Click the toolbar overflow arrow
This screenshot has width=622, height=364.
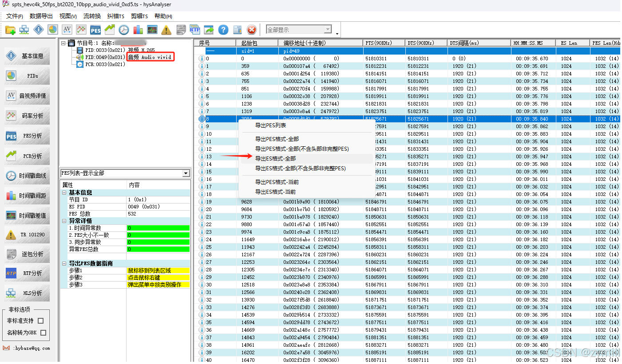coord(337,34)
